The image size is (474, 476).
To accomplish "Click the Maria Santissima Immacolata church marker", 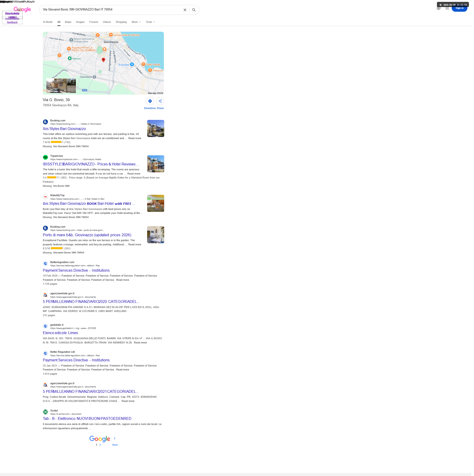I will [x=72, y=40].
